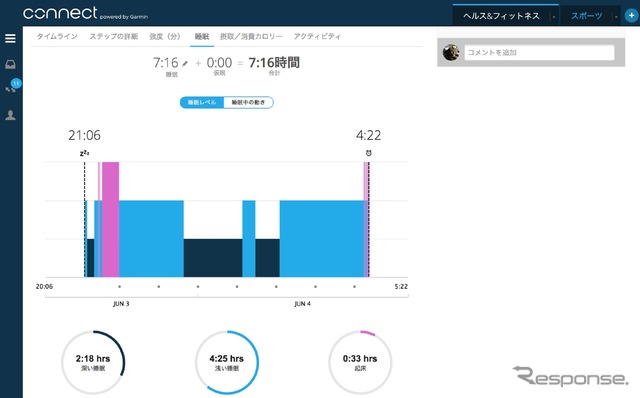
Task: Click the 21:06 bedtime label
Action: [x=84, y=135]
